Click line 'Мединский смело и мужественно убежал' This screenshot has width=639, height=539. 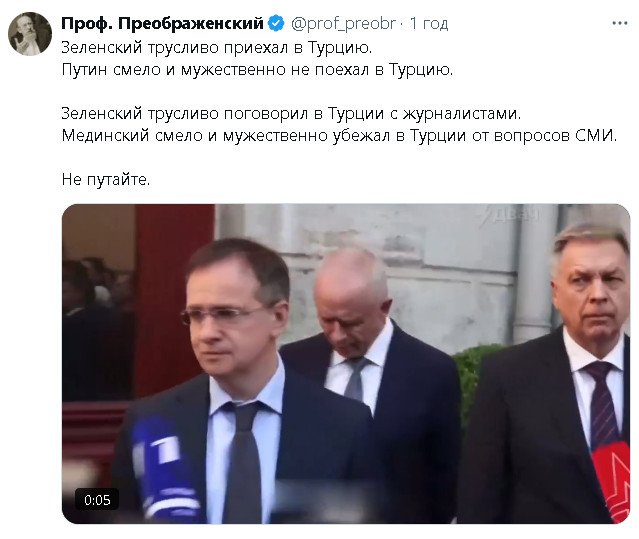(340, 136)
